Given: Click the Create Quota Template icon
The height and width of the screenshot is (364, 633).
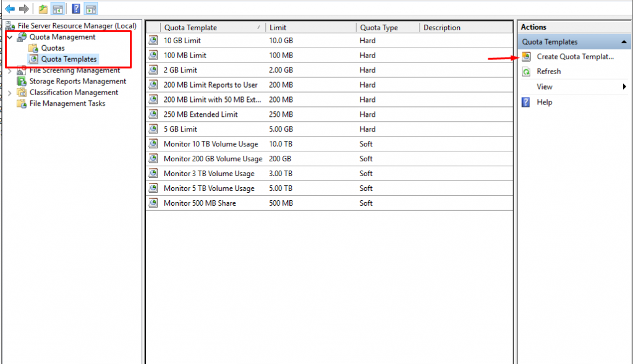Looking at the screenshot, I should coord(526,56).
